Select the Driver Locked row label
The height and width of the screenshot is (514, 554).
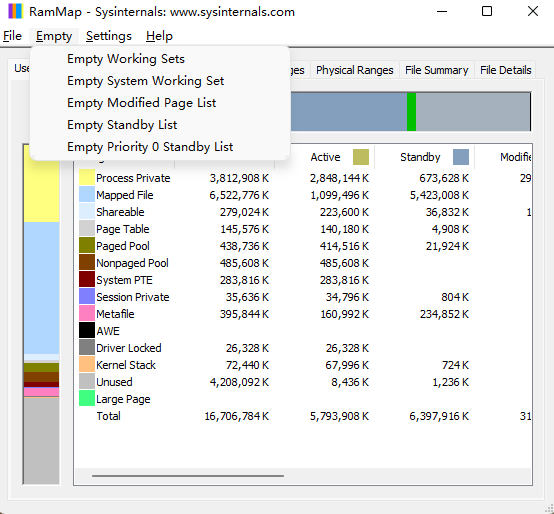pos(129,348)
